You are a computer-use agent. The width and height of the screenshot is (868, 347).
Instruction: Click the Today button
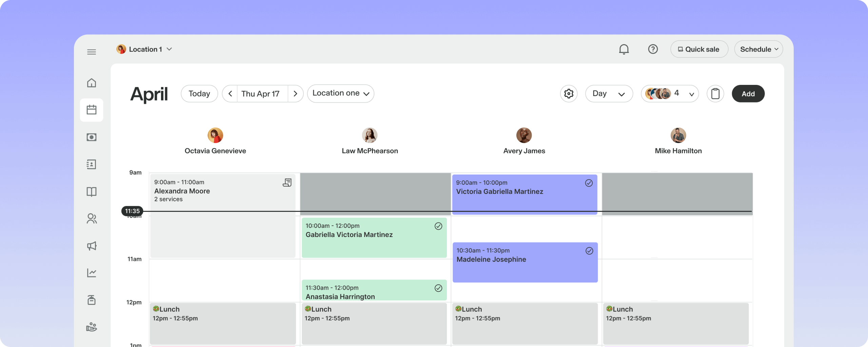[199, 94]
